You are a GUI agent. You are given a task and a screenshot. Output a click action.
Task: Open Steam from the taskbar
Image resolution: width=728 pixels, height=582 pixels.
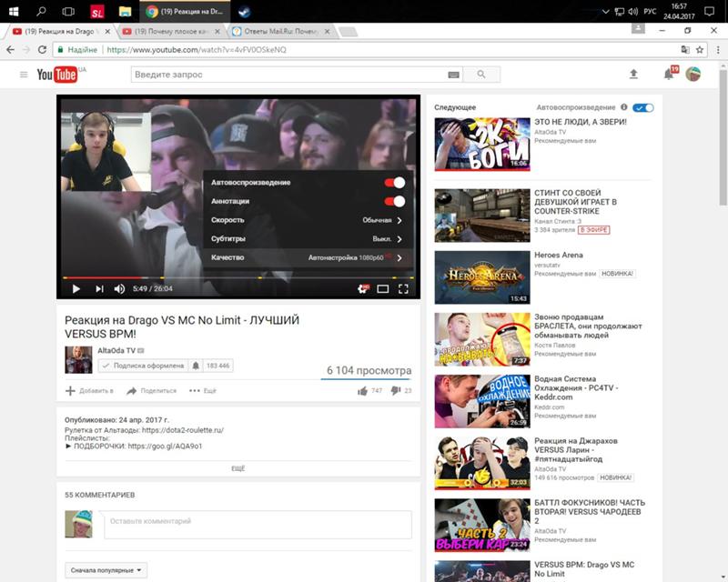pos(244,11)
